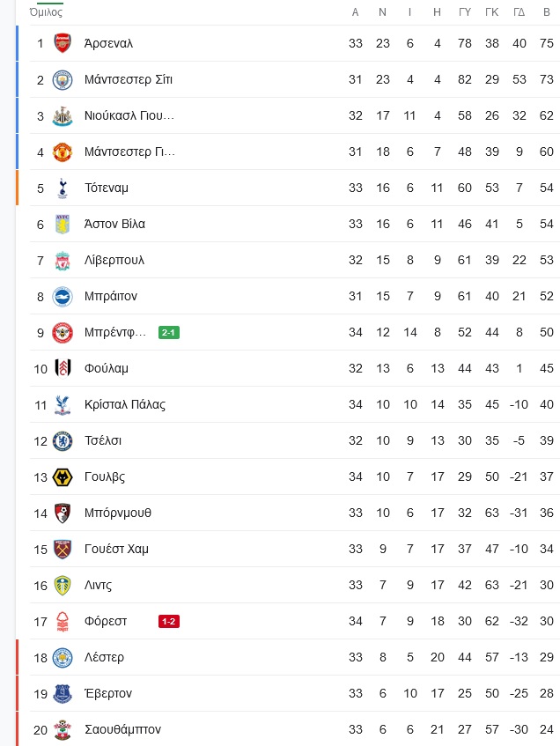Click the Arsenal club crest icon
This screenshot has height=746, width=560.
tap(63, 43)
